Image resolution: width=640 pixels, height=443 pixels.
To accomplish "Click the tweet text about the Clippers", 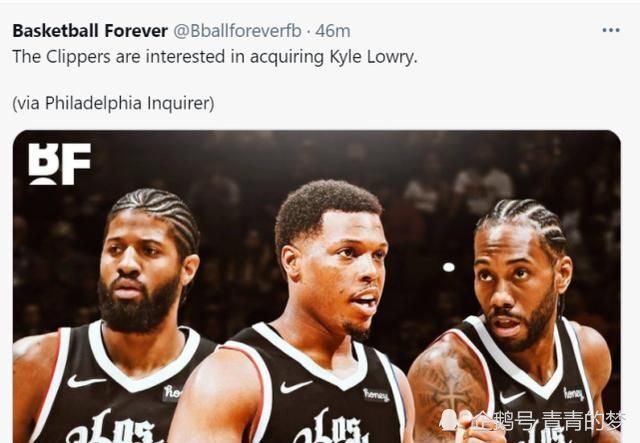I will (215, 57).
